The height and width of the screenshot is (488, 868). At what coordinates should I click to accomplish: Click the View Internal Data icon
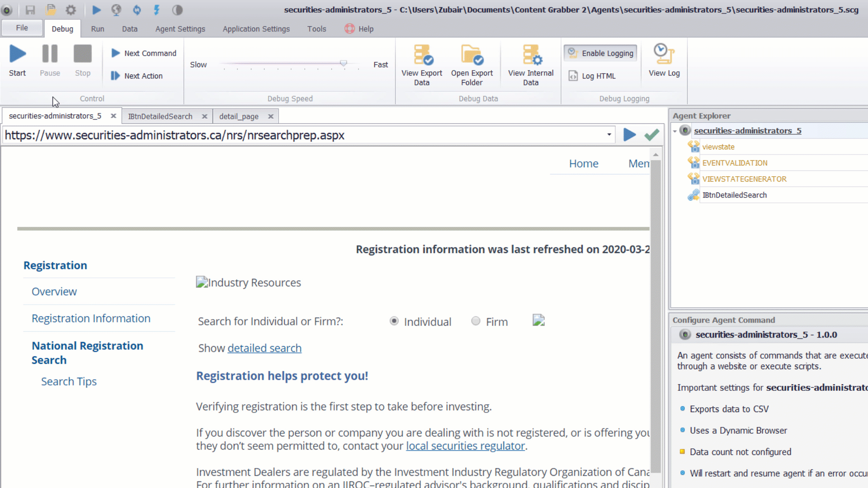click(x=532, y=55)
